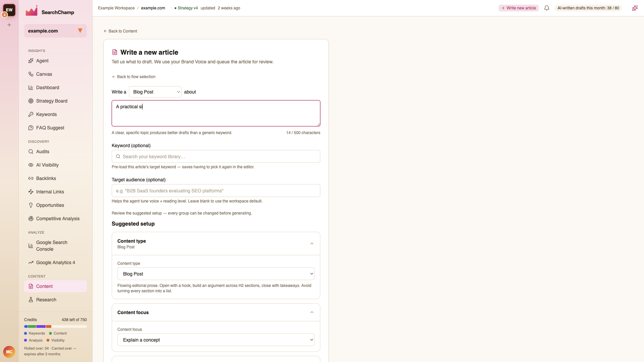
Task: Click Back to flow selection link
Action: tap(133, 77)
